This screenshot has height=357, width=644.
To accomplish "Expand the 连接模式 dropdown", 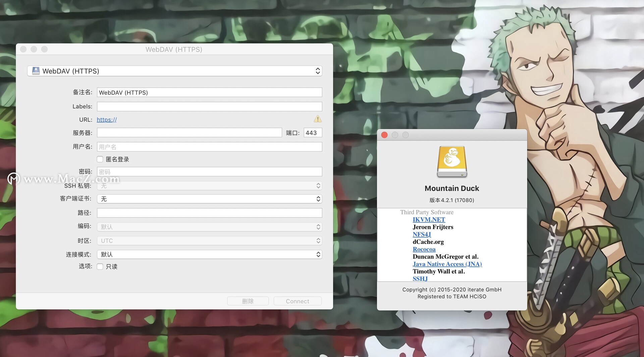I will pyautogui.click(x=210, y=254).
